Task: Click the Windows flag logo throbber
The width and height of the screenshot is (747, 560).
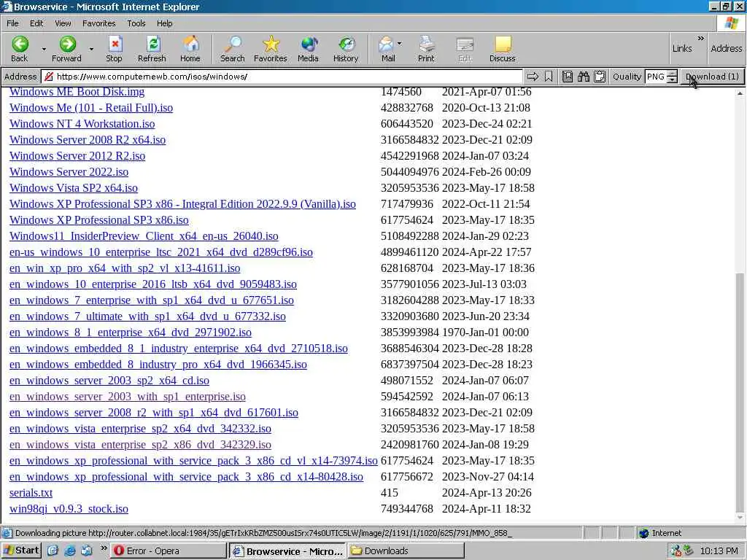Action: coord(731,23)
